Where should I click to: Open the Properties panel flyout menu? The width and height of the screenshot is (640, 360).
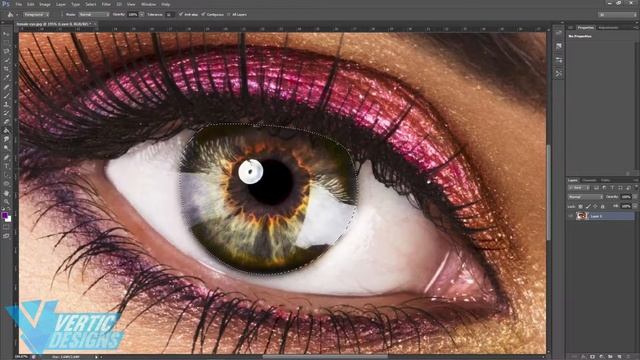pyautogui.click(x=636, y=28)
